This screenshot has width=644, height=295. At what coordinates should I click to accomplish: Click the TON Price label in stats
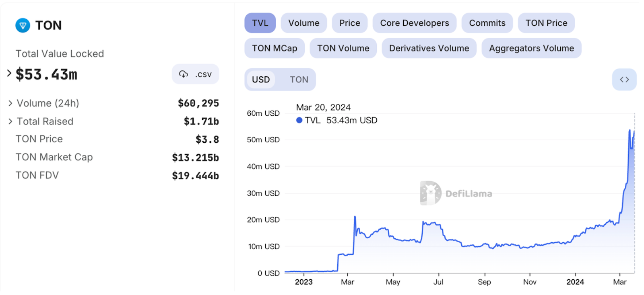pyautogui.click(x=39, y=139)
